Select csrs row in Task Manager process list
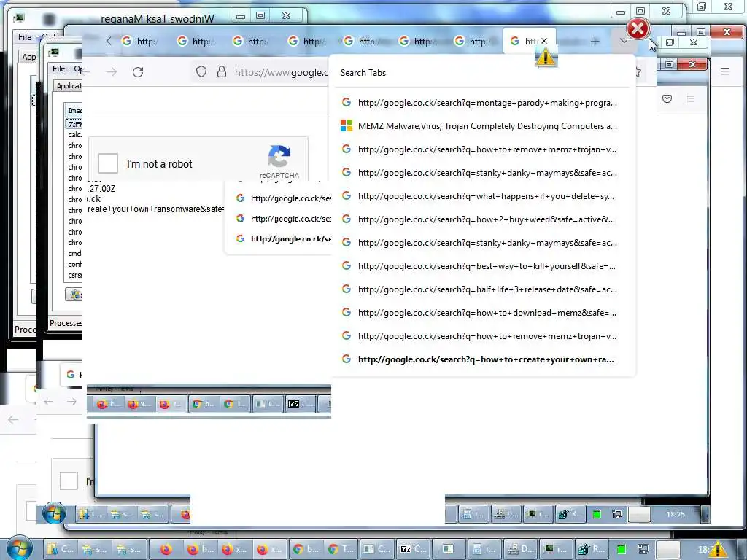Viewport: 747px width, 560px height. click(74, 275)
